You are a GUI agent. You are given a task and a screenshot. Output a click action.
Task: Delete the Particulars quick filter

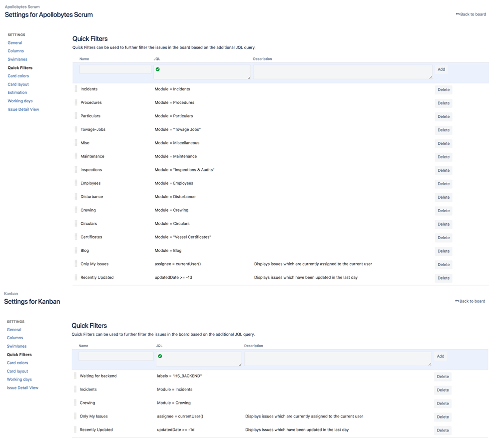point(444,116)
